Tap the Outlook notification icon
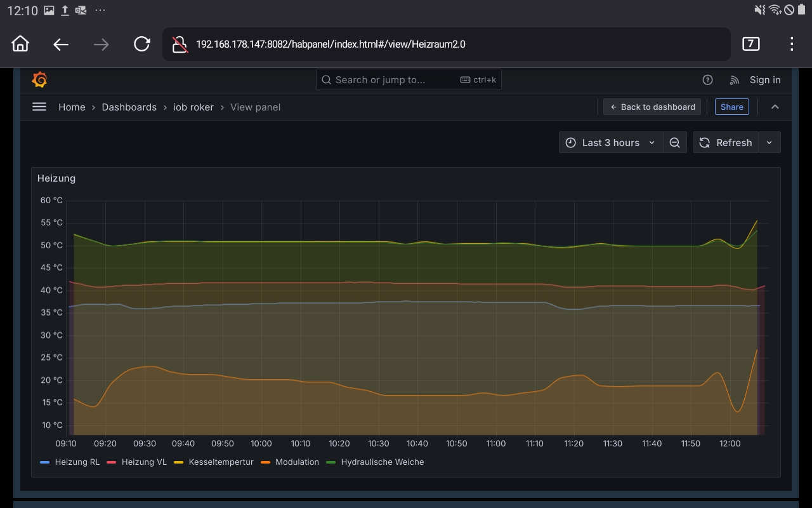Viewport: 812px width, 508px height. click(81, 11)
